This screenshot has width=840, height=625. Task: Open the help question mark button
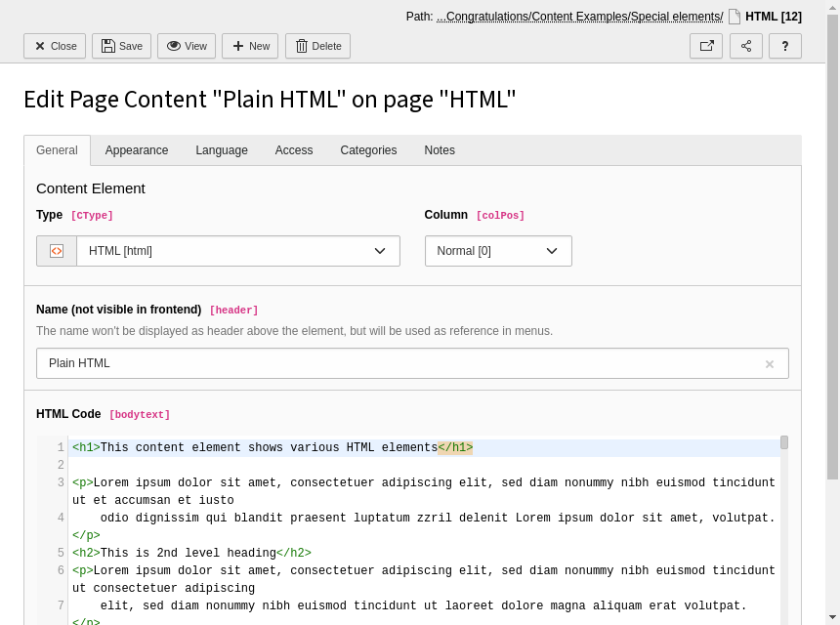[x=785, y=46]
